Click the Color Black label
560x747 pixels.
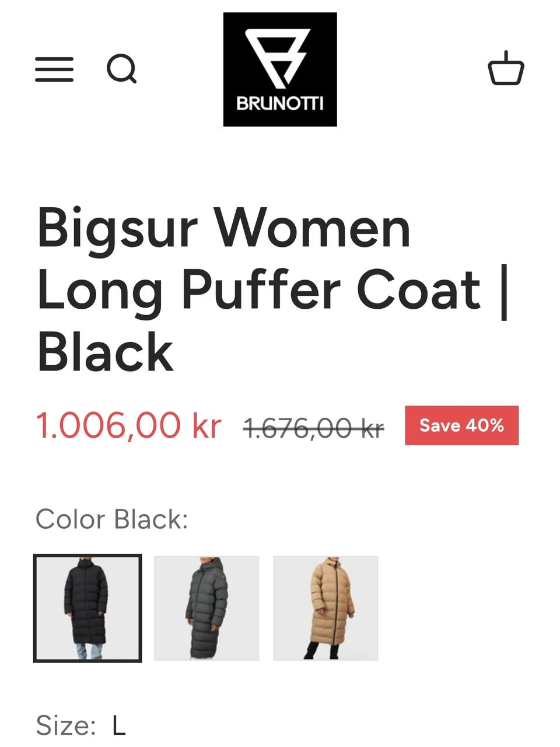pyautogui.click(x=112, y=519)
